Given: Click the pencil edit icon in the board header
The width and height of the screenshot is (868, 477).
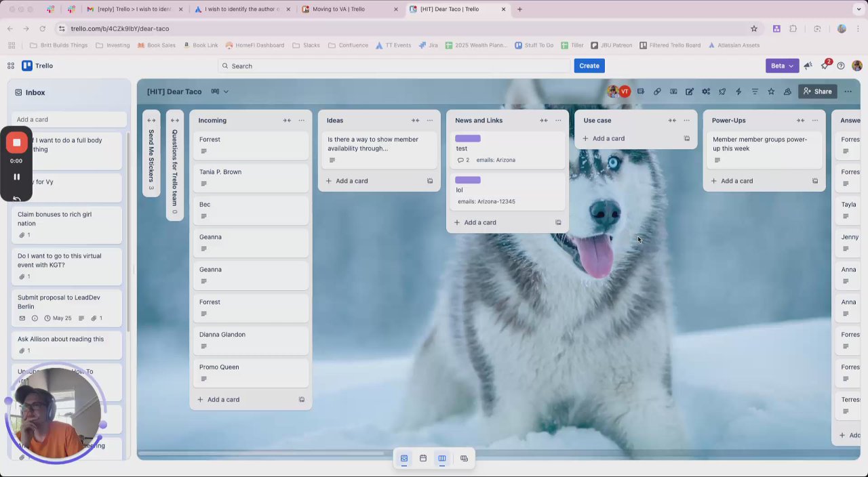Looking at the screenshot, I should pyautogui.click(x=690, y=91).
